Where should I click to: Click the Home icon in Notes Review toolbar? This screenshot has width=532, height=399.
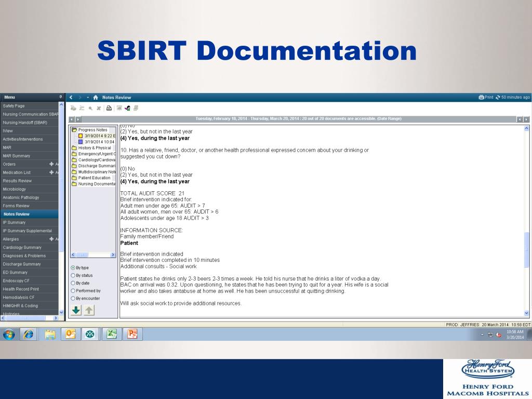pyautogui.click(x=96, y=98)
